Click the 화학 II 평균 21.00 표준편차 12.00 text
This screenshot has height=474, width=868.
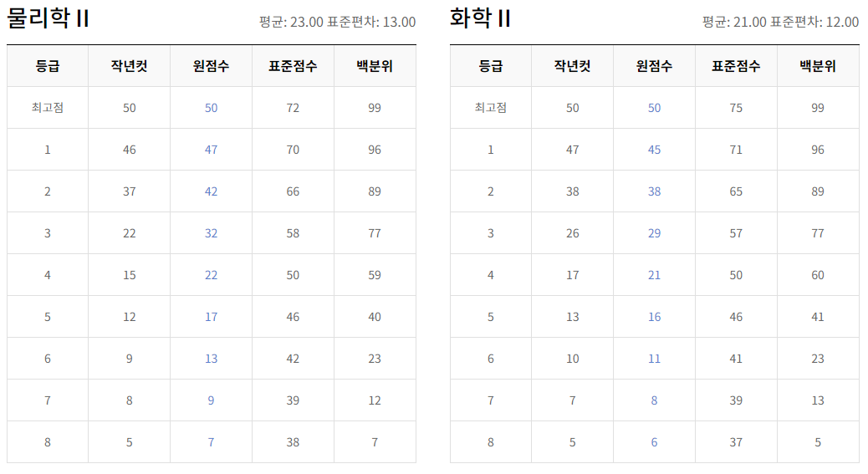(x=780, y=22)
